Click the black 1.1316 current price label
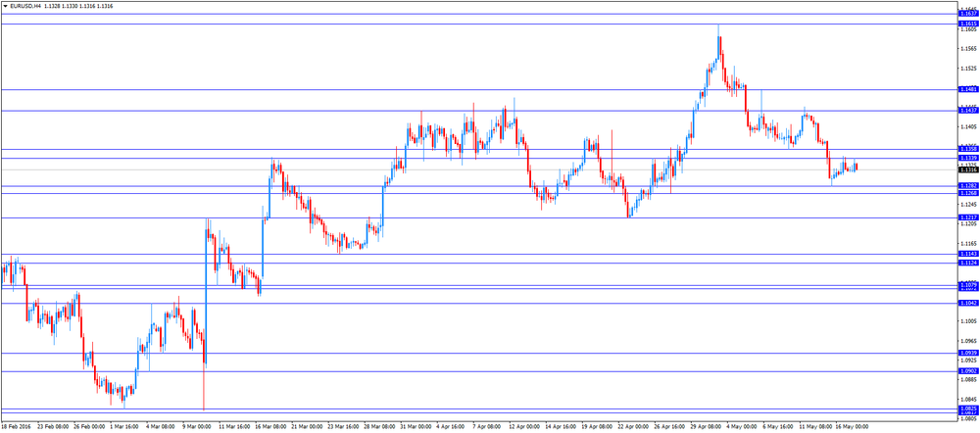The width and height of the screenshot is (980, 433). [967, 169]
